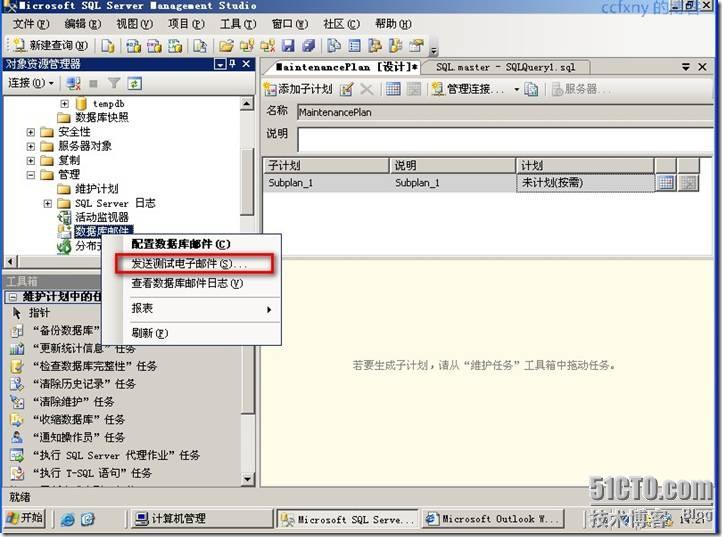Select the Activity Monitor (活动监视器) tree node

[93, 217]
